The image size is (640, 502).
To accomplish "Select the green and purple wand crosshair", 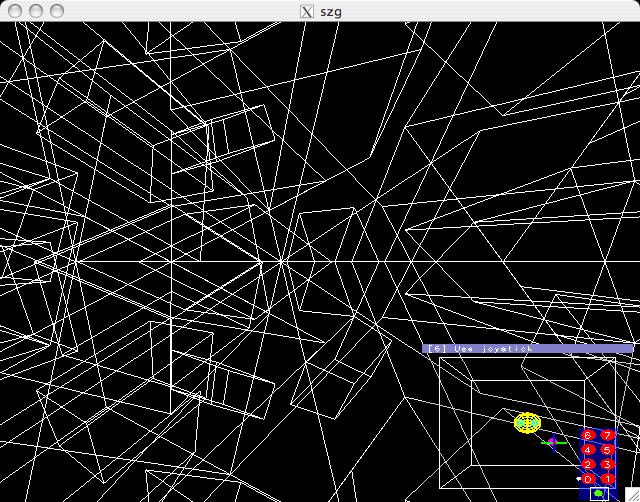I will [553, 441].
